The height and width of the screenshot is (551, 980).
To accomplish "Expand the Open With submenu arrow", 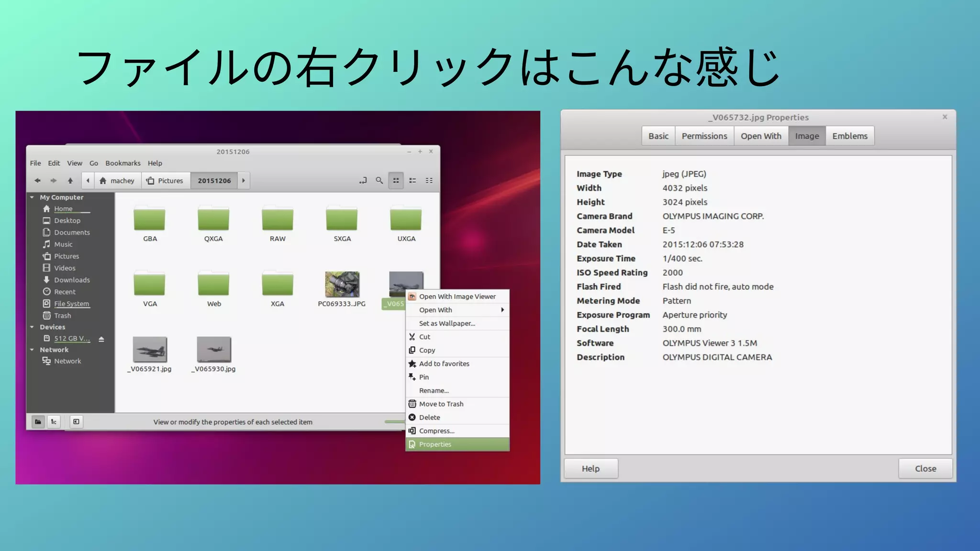I will point(502,310).
